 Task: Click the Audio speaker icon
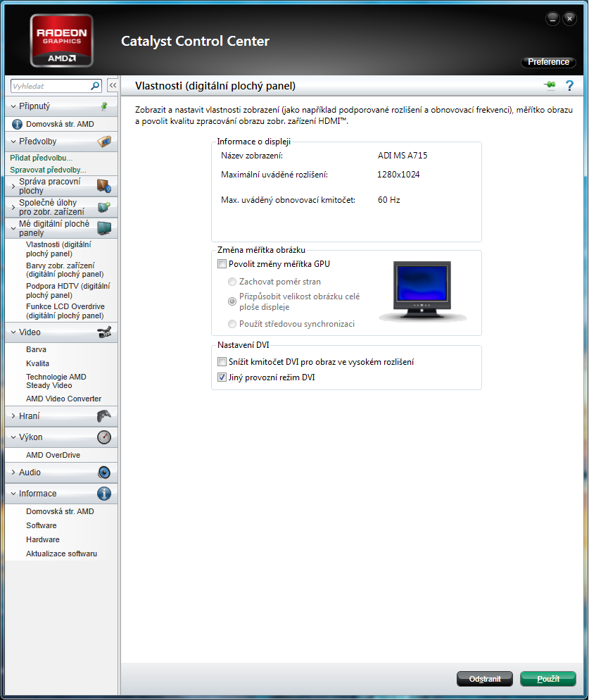click(x=104, y=473)
